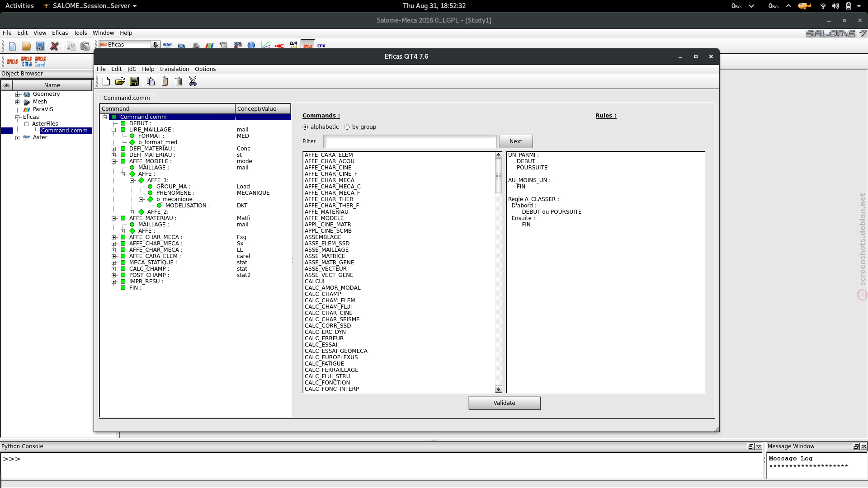This screenshot has width=868, height=488.
Task: Select CALC_CHAMP in the commands list
Action: coord(323,294)
